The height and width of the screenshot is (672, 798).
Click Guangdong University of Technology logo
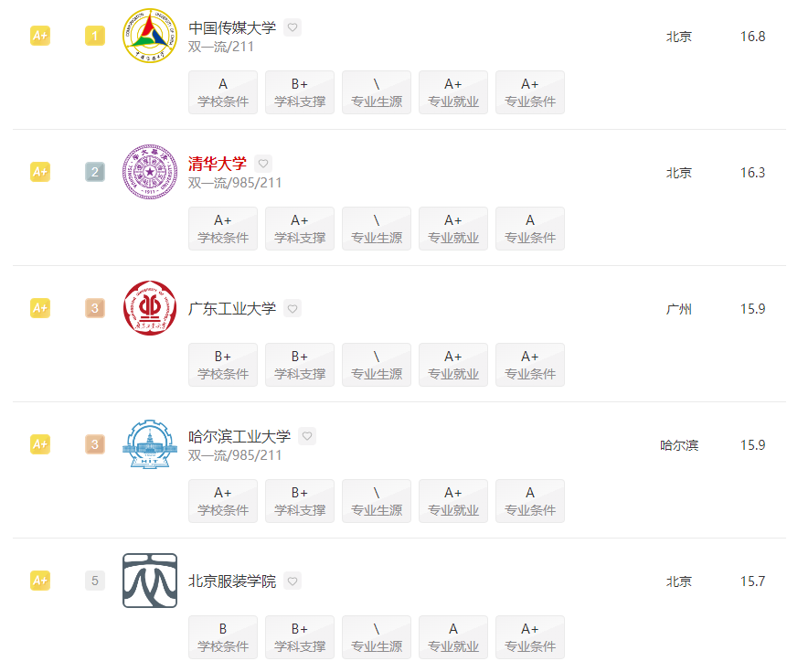(149, 308)
